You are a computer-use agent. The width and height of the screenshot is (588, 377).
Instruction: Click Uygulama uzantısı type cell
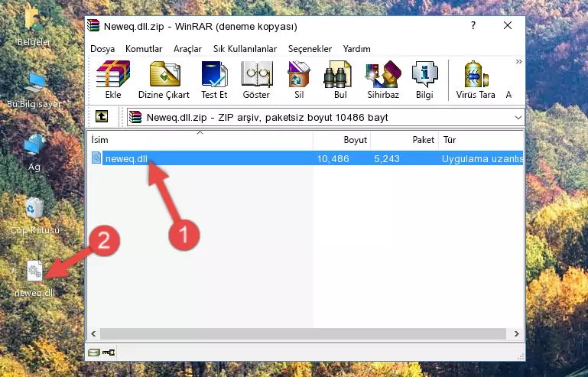click(482, 159)
